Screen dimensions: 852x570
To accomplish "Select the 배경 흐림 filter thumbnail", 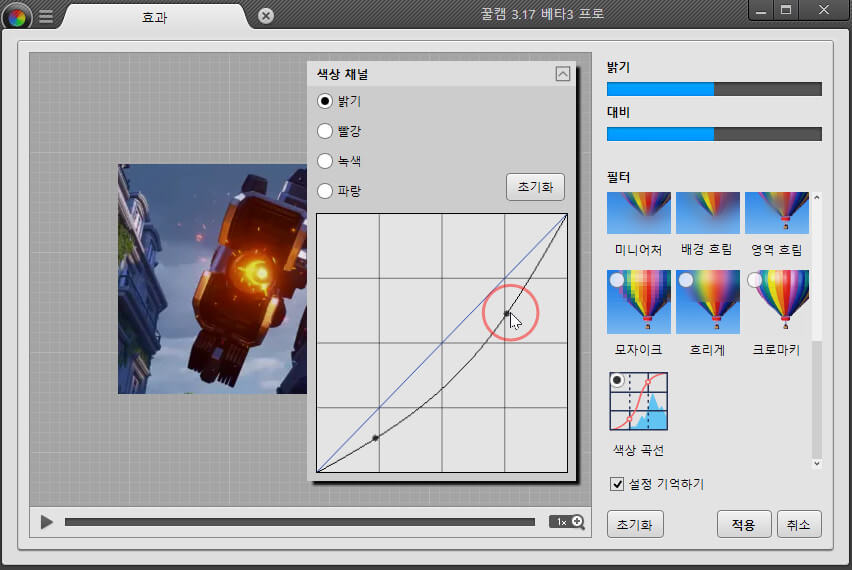I will point(707,213).
